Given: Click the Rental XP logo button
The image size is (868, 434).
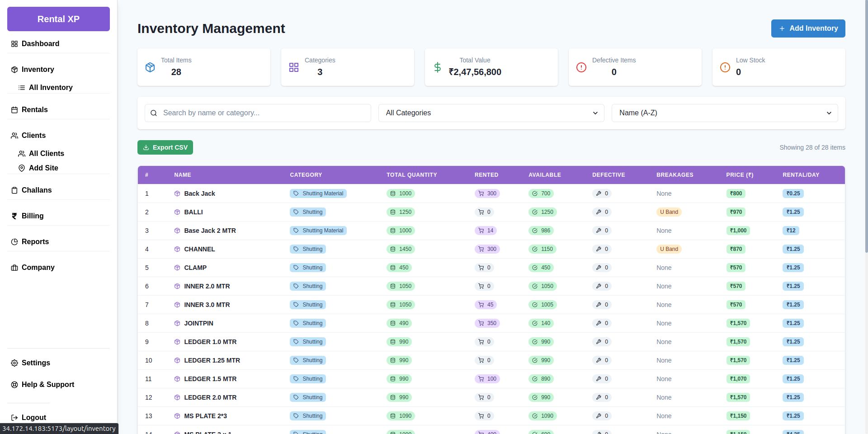Looking at the screenshot, I should point(58,19).
